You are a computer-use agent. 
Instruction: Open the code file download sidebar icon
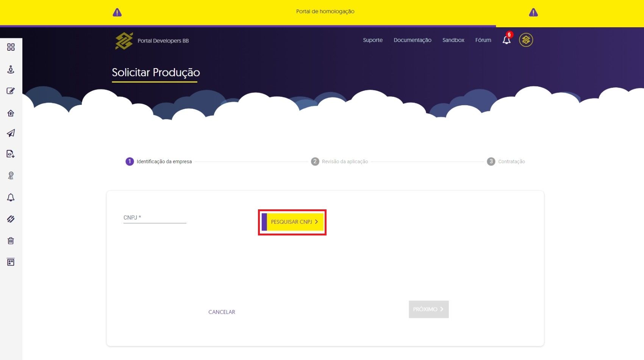(x=11, y=154)
